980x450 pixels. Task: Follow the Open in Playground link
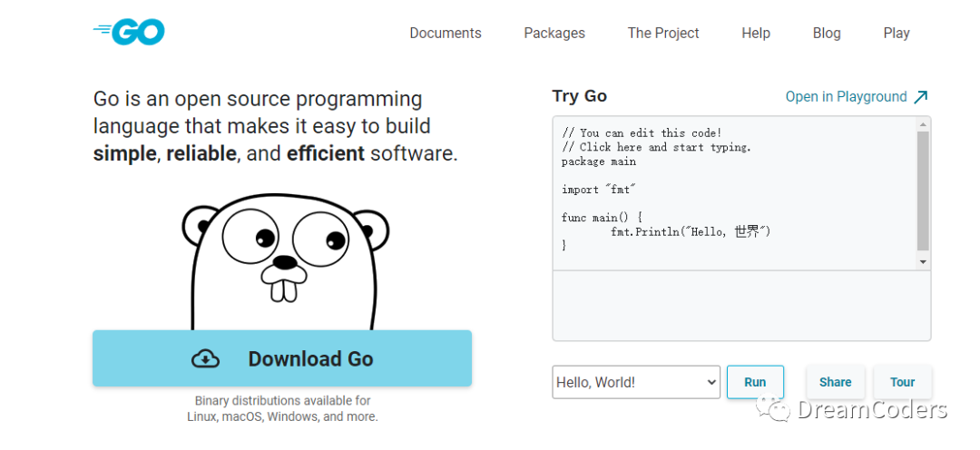click(846, 97)
